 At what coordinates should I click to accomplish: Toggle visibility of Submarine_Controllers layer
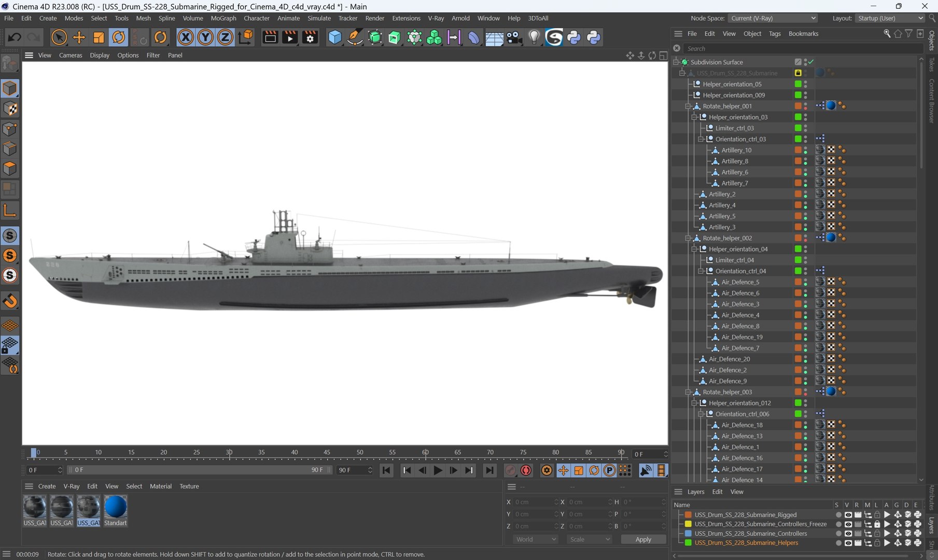pos(848,534)
